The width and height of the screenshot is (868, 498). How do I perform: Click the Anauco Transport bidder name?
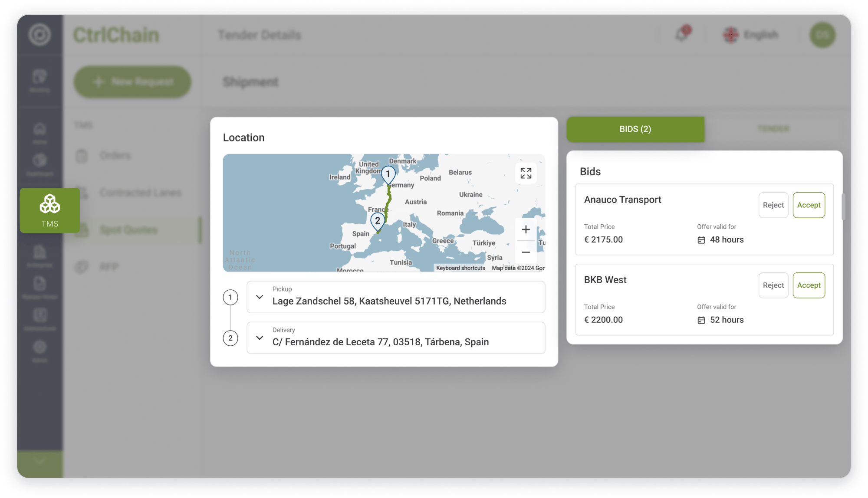[x=622, y=200]
